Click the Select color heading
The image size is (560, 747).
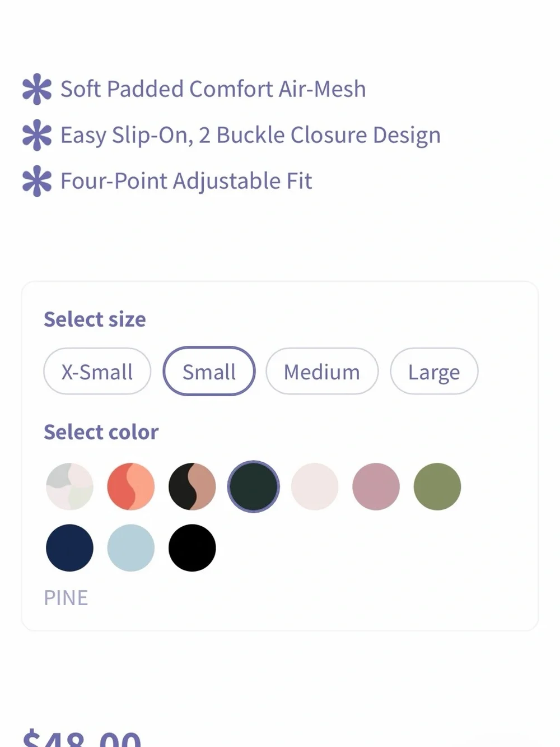(x=101, y=432)
